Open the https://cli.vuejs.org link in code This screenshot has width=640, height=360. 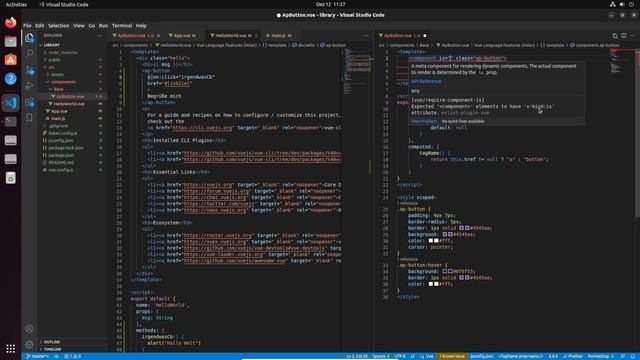pyautogui.click(x=202, y=127)
